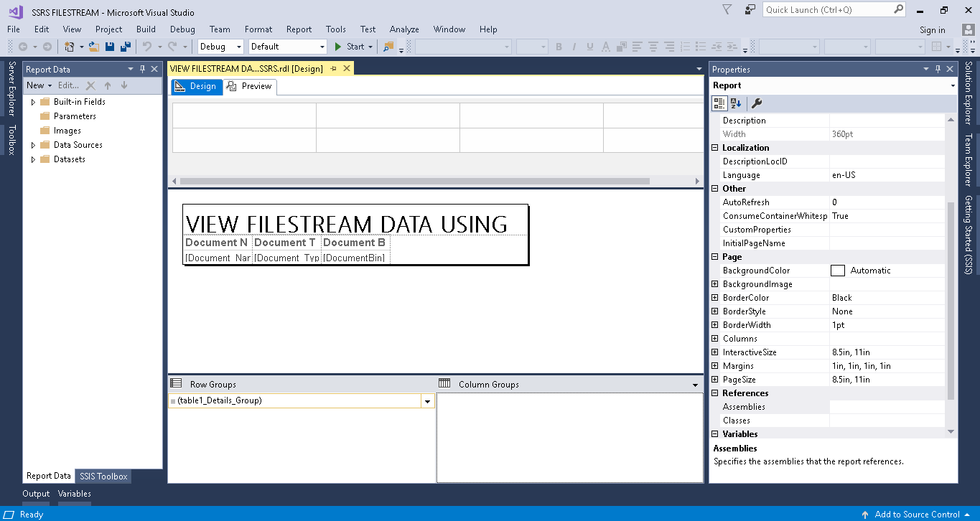Click the Alphabetical sort icon in Properties

pyautogui.click(x=736, y=103)
